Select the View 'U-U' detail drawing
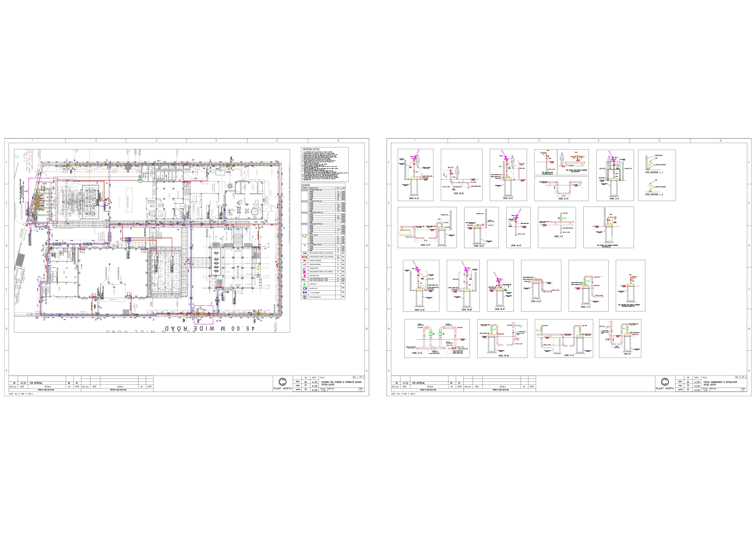Image resolution: width=756 pixels, height=534 pixels. pyautogui.click(x=437, y=338)
